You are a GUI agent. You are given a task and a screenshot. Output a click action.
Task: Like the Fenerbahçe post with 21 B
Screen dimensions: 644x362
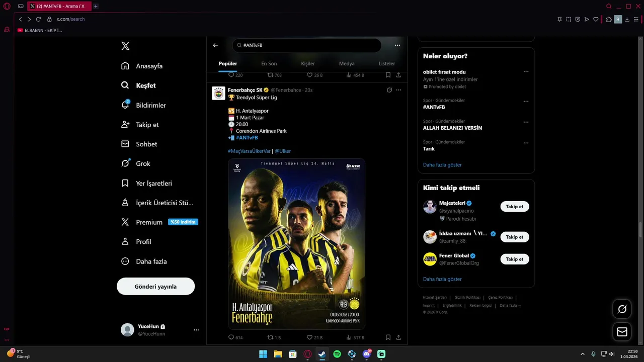coord(314,337)
